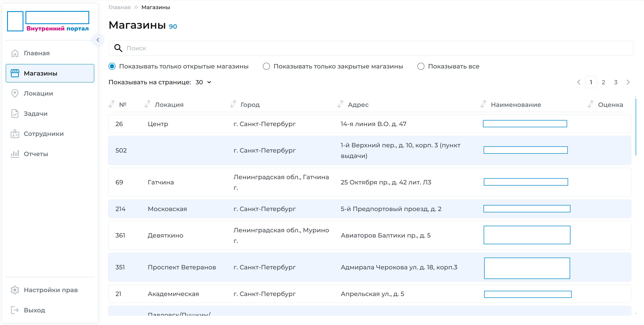This screenshot has height=325, width=644.
Task: Click the Город column header label
Action: click(250, 105)
